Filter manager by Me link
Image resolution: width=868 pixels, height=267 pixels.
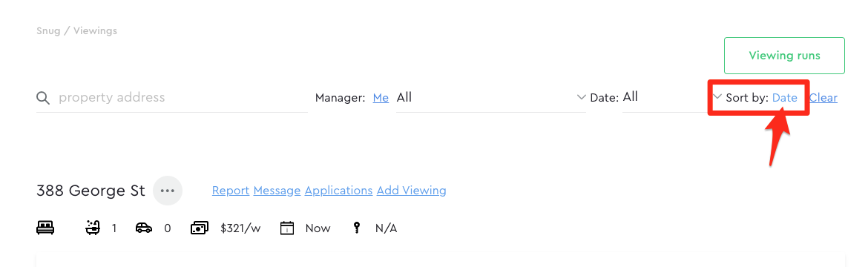[x=381, y=97]
